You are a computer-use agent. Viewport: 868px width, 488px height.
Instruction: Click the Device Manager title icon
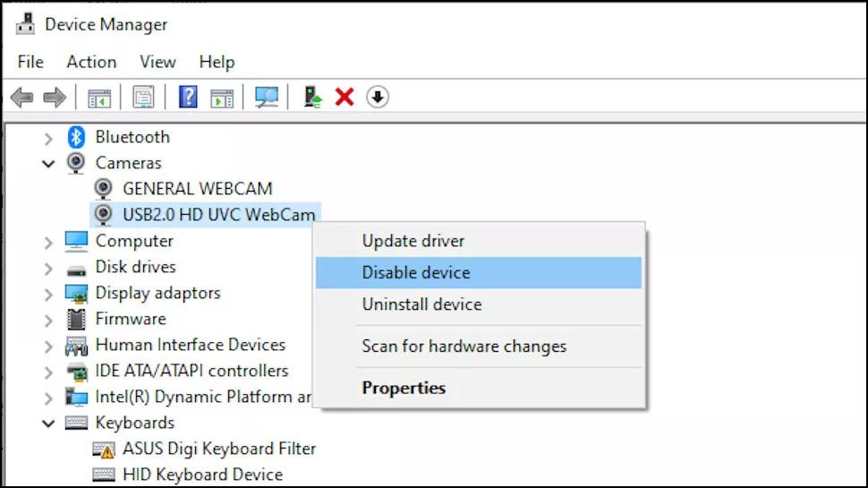click(x=25, y=24)
